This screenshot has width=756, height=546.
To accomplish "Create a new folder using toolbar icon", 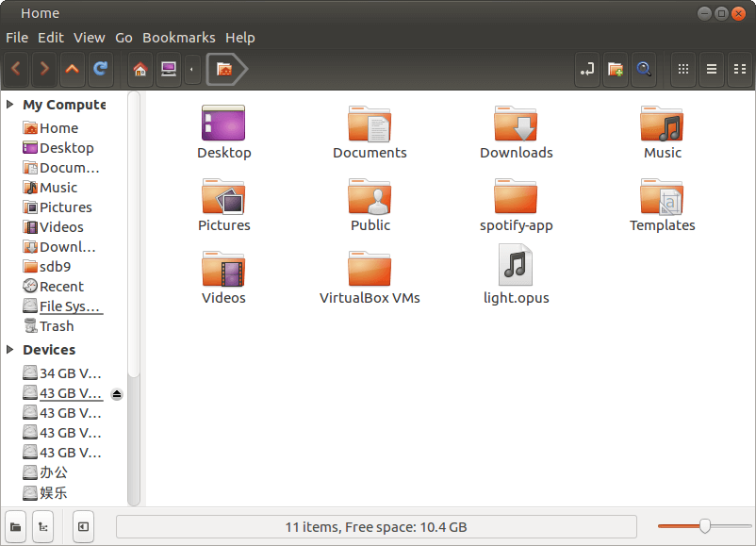I will [x=616, y=69].
